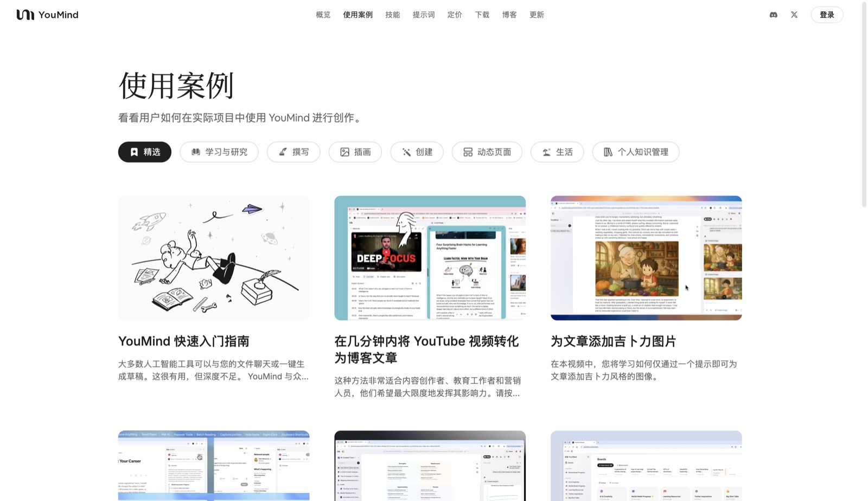Filter by 学习与研究 label

[x=226, y=152]
